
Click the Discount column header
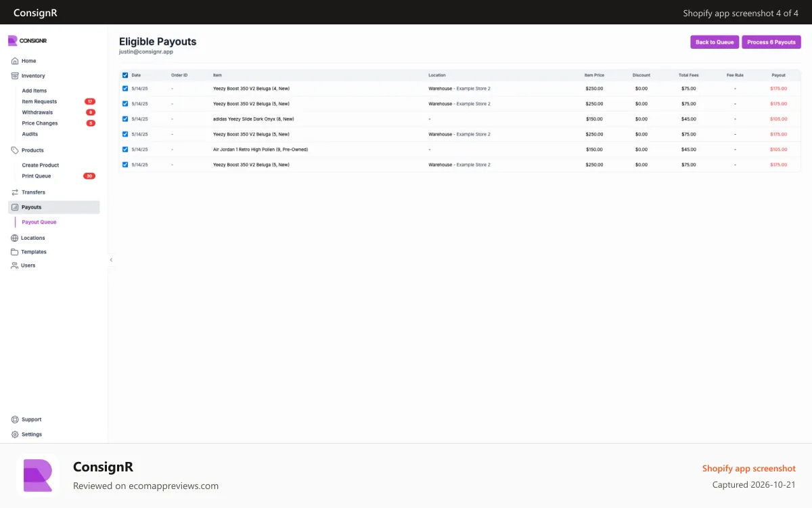pos(641,75)
